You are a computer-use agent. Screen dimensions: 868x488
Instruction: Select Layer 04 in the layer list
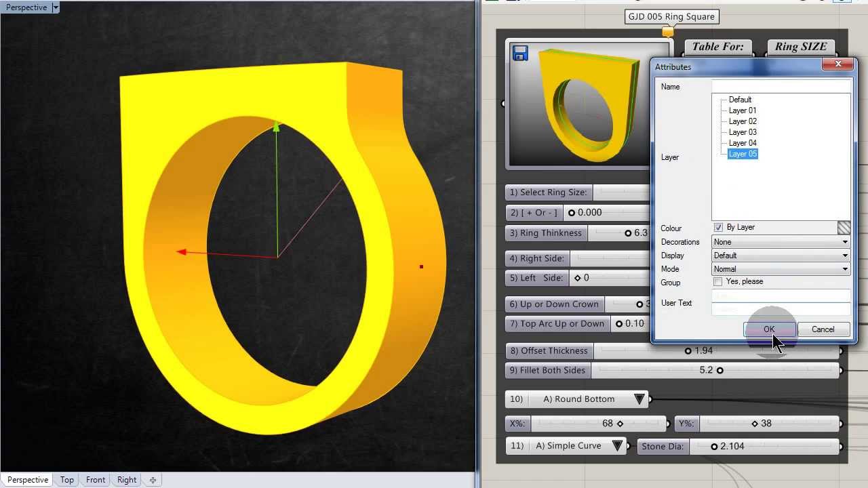pos(743,143)
